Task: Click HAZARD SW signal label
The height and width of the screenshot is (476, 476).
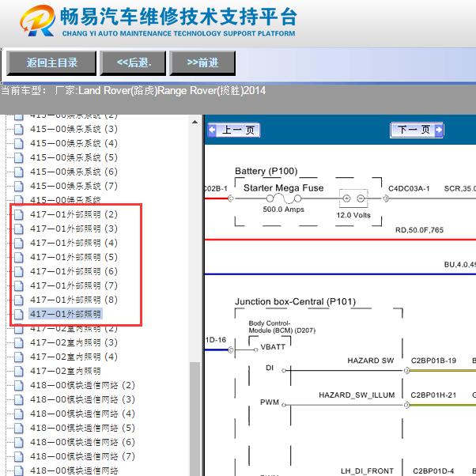Action: click(370, 361)
